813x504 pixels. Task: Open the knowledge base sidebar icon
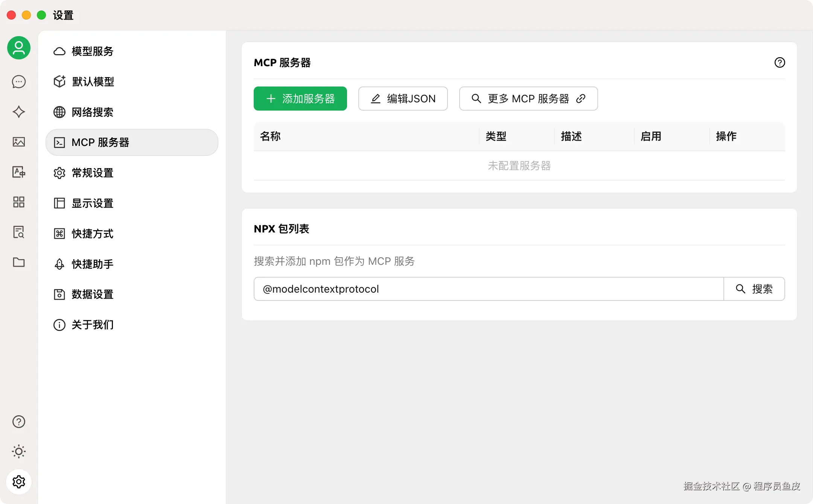coord(19,232)
